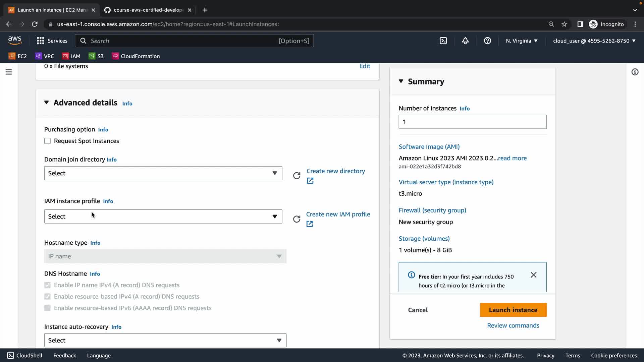Collapse the Summary panel
The image size is (644, 362).
(401, 81)
